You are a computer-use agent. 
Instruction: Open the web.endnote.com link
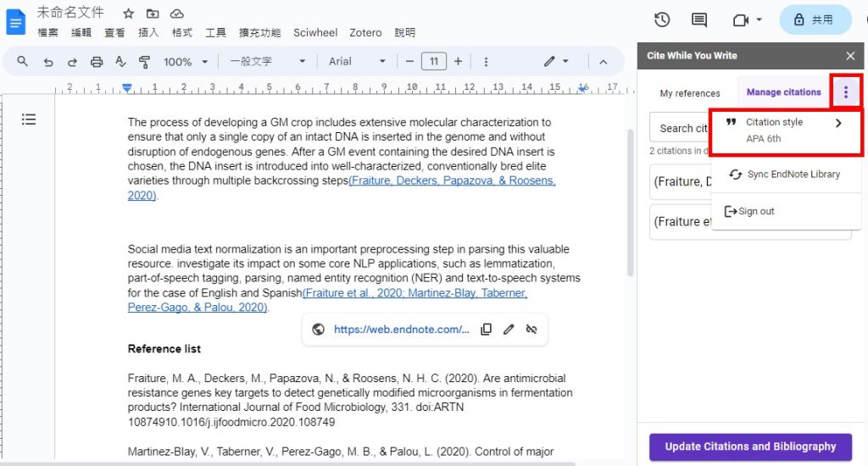[x=401, y=330]
